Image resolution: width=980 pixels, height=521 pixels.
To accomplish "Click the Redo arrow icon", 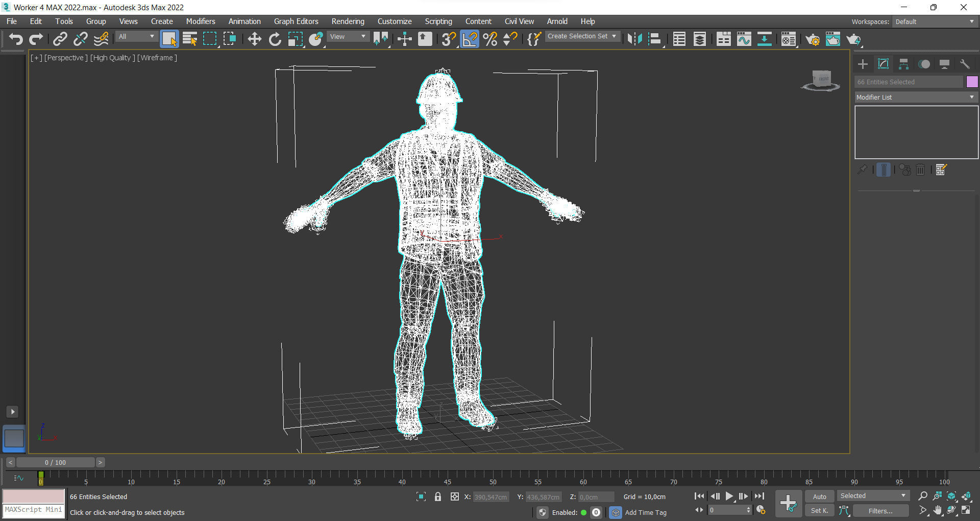I will tap(36, 39).
